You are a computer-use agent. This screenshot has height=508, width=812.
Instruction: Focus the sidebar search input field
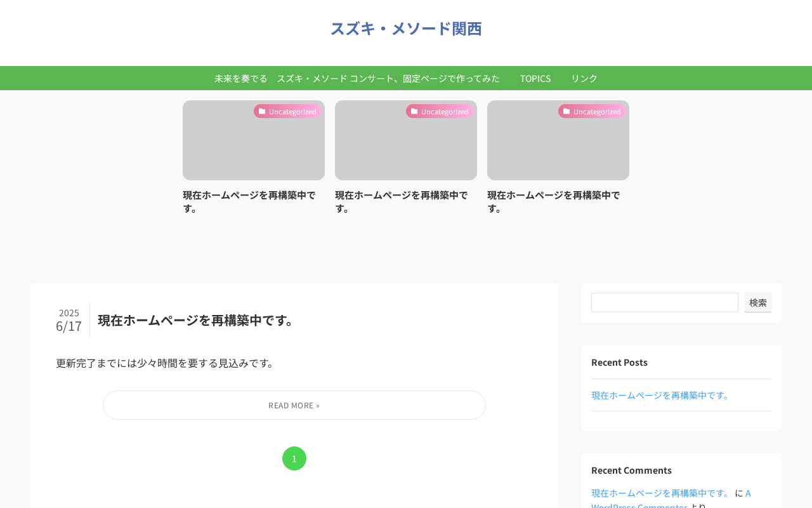pos(665,302)
